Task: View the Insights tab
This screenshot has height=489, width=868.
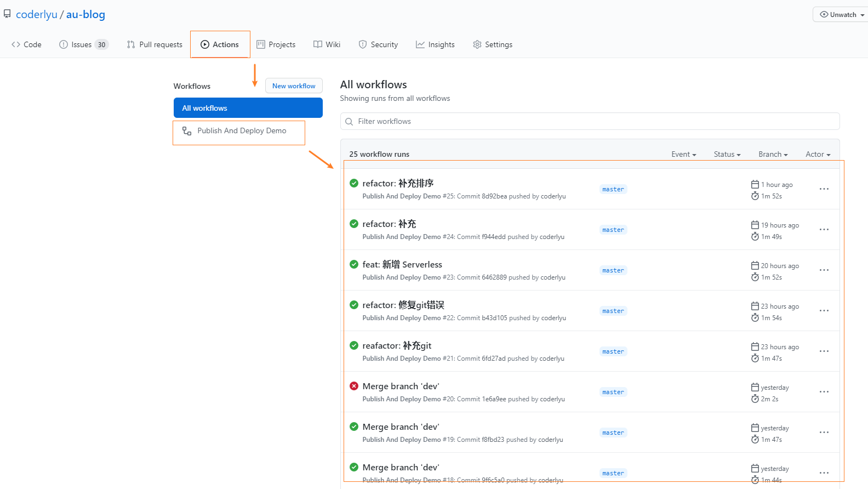Action: [435, 44]
